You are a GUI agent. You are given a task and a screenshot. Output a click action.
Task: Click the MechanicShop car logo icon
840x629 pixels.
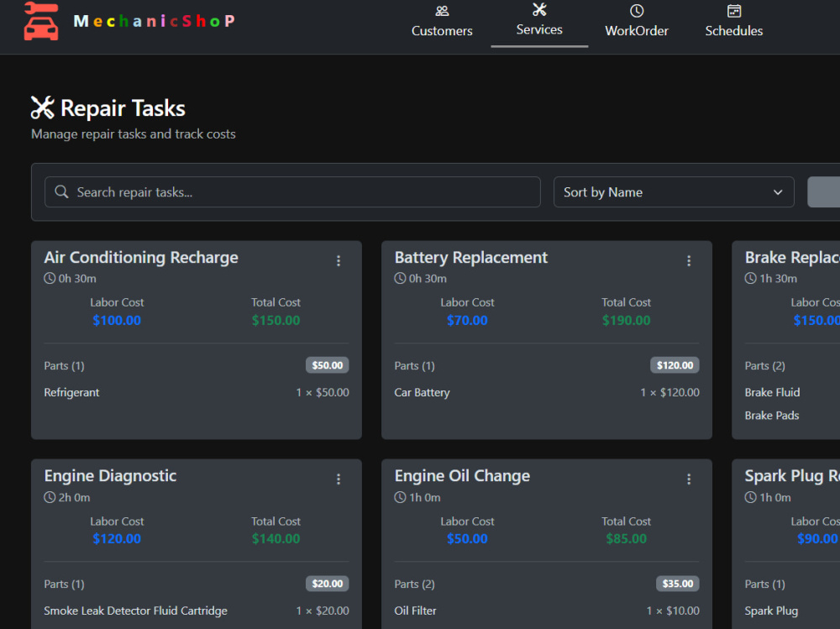tap(40, 21)
